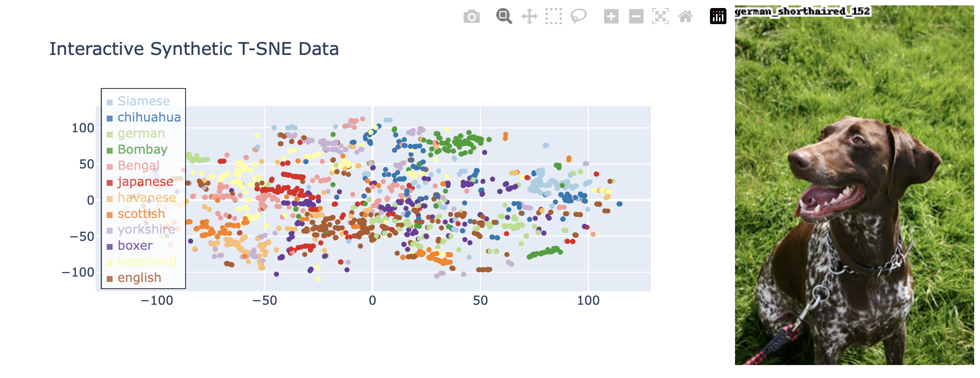Click the plot title text

(194, 49)
